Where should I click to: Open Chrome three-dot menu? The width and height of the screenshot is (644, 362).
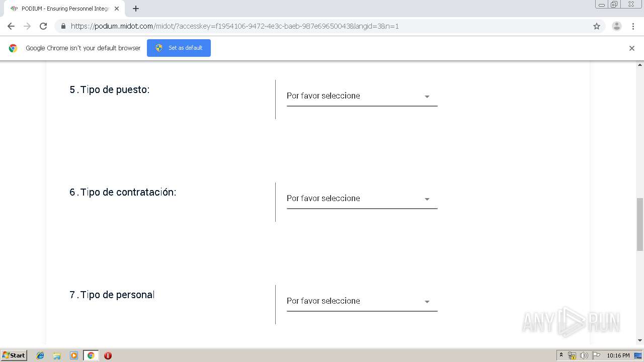(633, 26)
